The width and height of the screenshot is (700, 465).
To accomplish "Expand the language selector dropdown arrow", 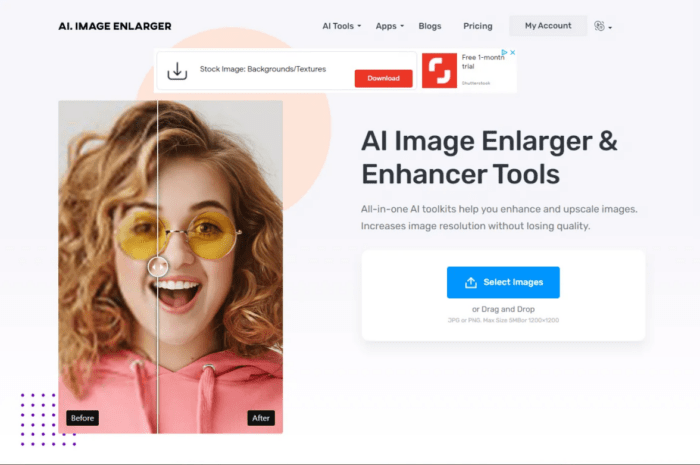I will 610,28.
